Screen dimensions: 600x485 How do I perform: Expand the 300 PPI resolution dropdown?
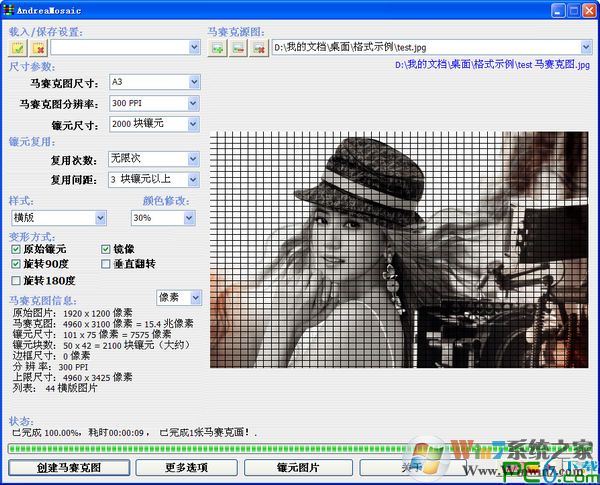(193, 103)
